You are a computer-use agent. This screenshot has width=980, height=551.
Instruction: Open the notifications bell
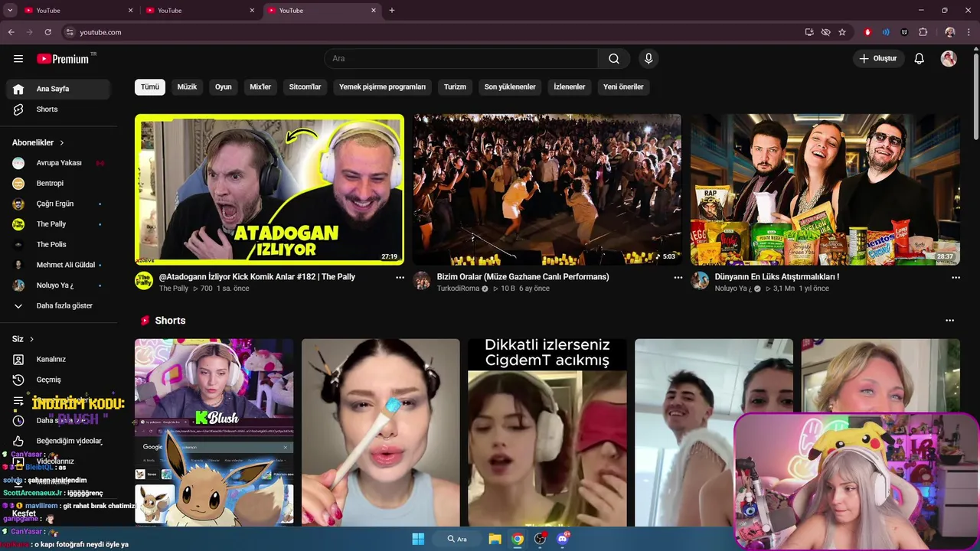[920, 59]
